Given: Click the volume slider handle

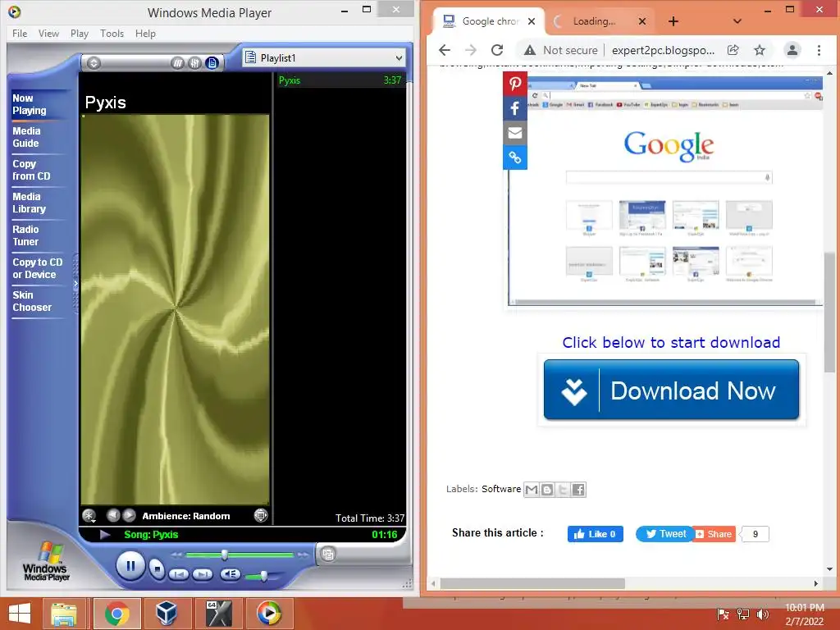Looking at the screenshot, I should pyautogui.click(x=263, y=577).
